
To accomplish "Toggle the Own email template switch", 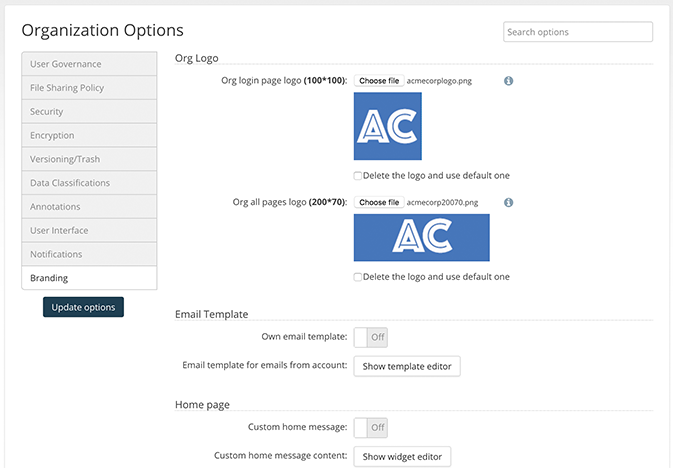I will tap(371, 338).
